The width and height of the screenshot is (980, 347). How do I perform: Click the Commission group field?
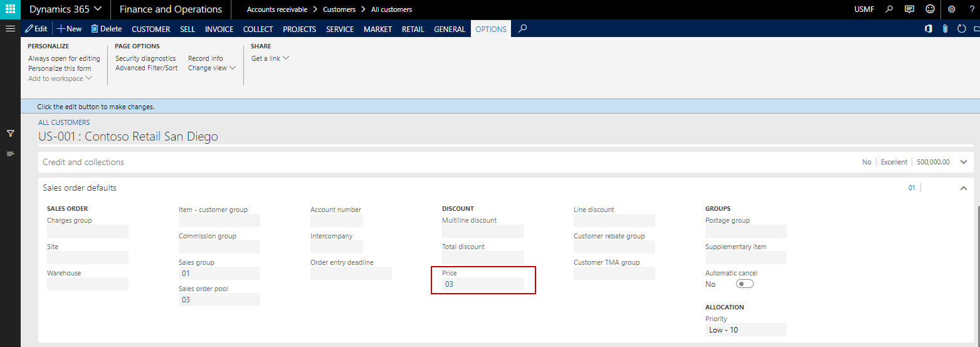click(x=219, y=247)
